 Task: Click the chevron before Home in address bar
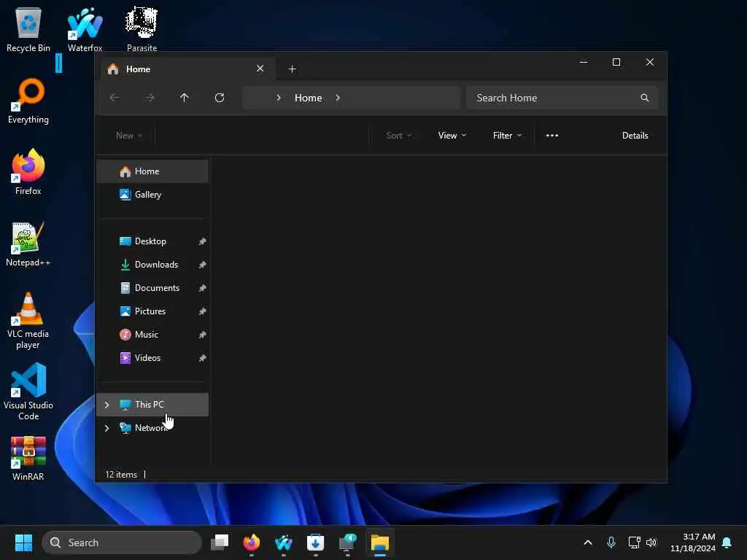click(x=279, y=98)
